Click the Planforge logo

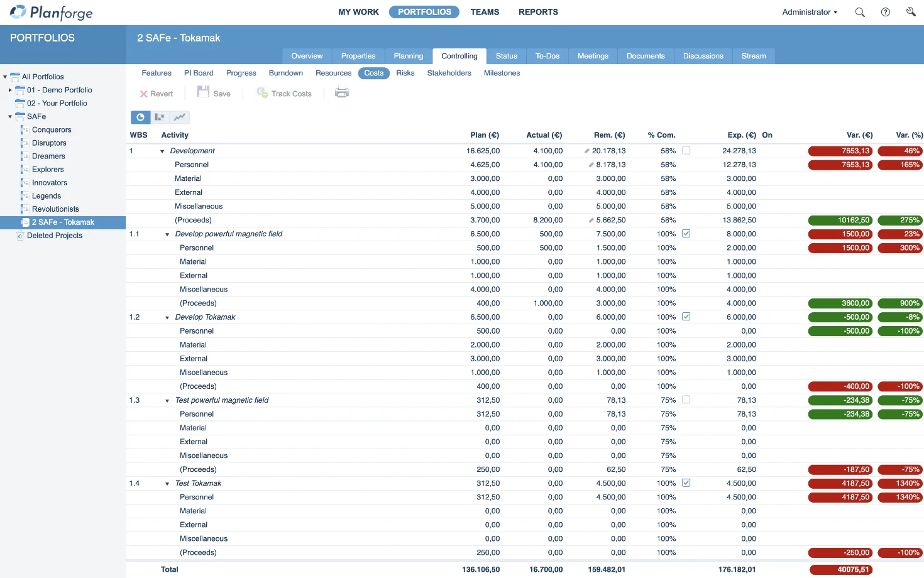pyautogui.click(x=51, y=12)
